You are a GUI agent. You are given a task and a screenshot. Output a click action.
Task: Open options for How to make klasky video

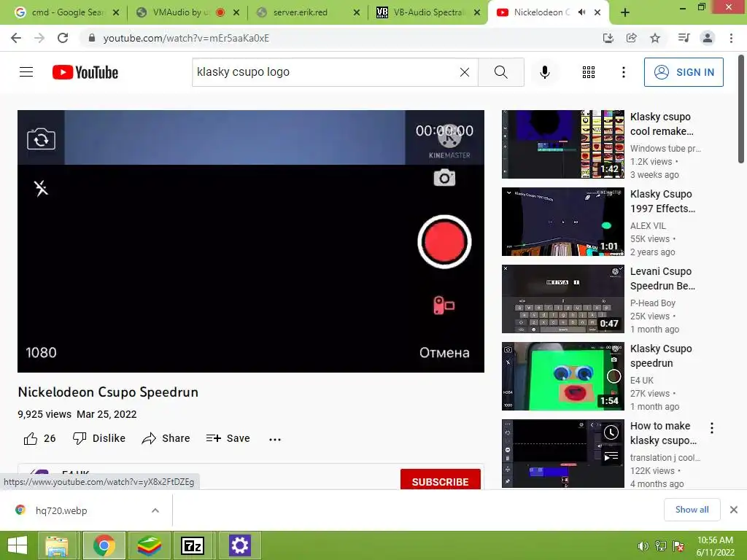[712, 427]
